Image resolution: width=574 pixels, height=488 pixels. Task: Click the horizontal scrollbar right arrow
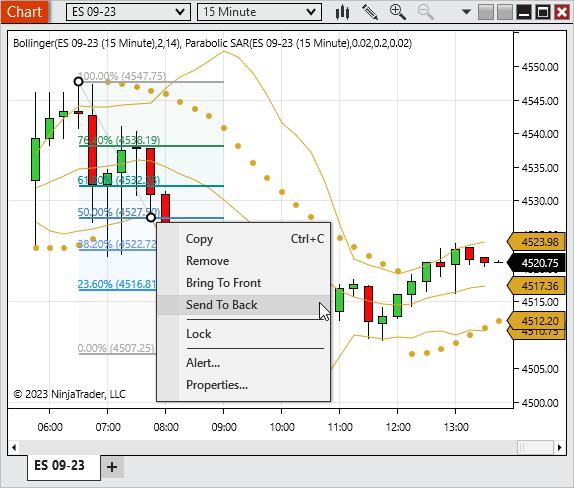(x=559, y=447)
